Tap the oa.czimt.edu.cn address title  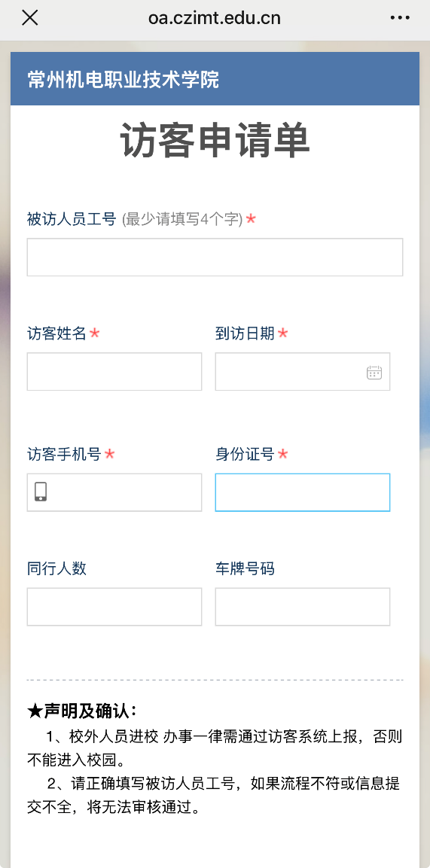[214, 18]
